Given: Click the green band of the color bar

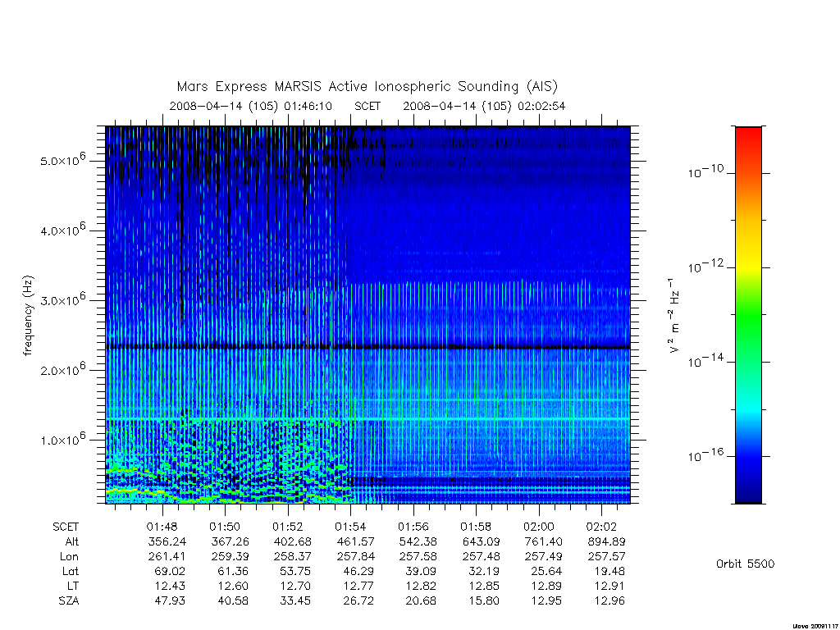Looking at the screenshot, I should 748,316.
